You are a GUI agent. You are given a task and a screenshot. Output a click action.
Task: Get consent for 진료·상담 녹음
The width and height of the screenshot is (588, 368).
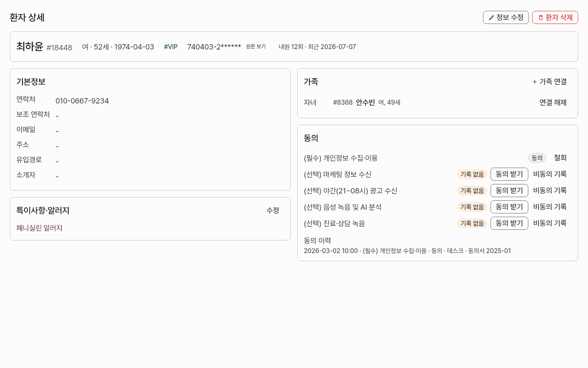(x=509, y=223)
